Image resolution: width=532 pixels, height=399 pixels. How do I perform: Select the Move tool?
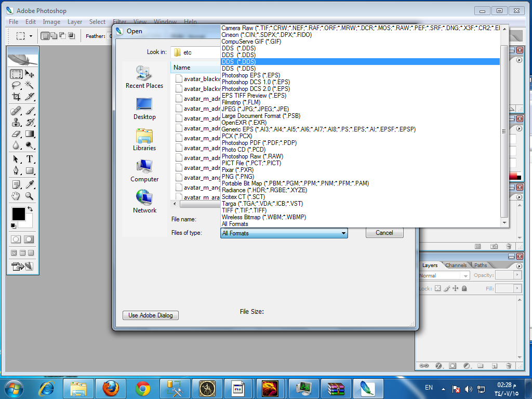(30, 74)
